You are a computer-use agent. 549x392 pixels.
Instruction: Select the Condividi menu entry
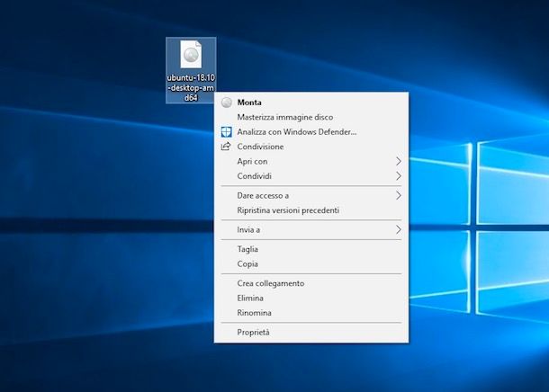(x=310, y=176)
